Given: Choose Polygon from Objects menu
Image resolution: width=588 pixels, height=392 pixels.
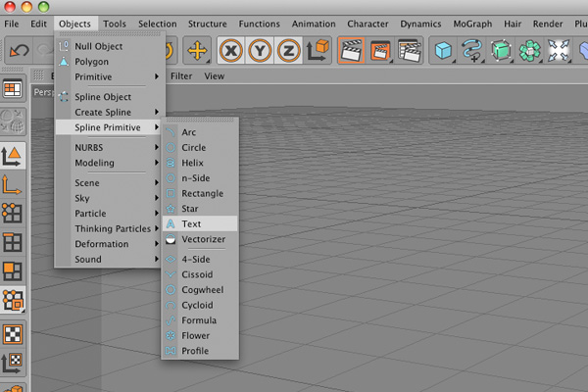Looking at the screenshot, I should click(110, 62).
